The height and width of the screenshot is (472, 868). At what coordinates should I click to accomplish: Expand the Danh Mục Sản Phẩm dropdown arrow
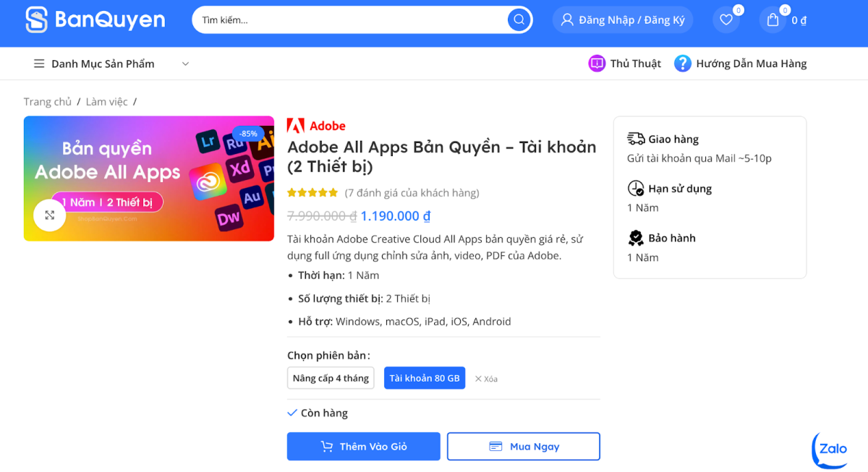pyautogui.click(x=185, y=64)
